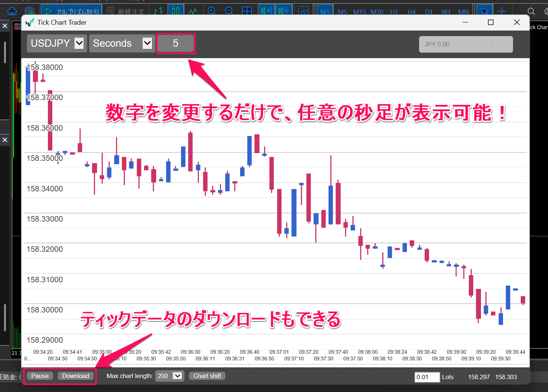This screenshot has width=548, height=392.
Task: Switch chart to H1 timeframe
Action: (394, 12)
